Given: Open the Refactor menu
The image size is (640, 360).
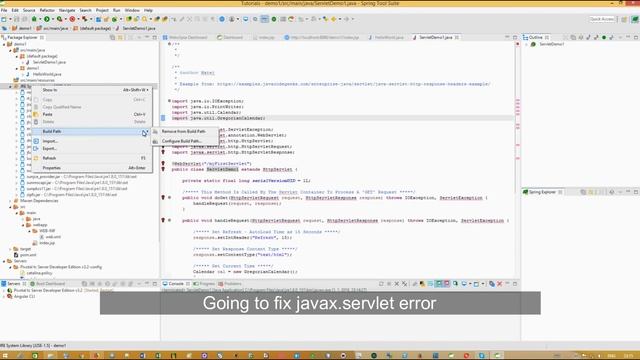Looking at the screenshot, I should (47, 10).
